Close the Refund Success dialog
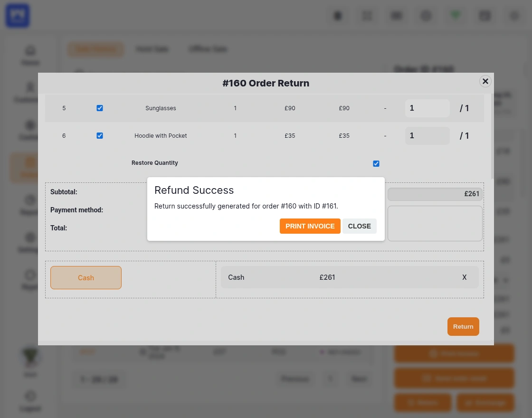 coord(360,226)
